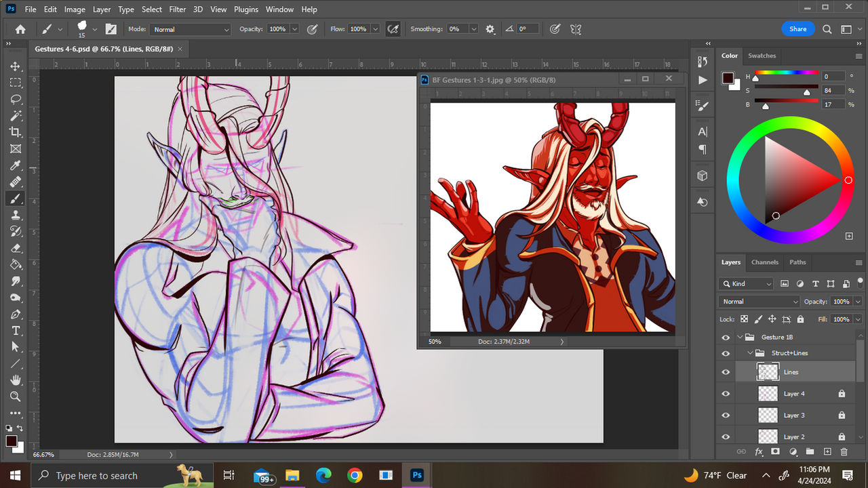The height and width of the screenshot is (488, 868).
Task: Select the Horizontal Type tool
Action: 15,330
